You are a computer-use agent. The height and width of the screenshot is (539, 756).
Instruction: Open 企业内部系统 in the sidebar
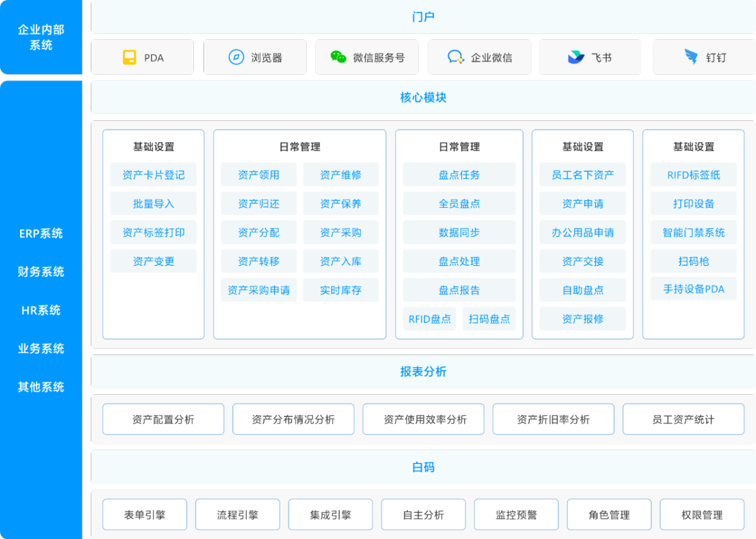(41, 37)
